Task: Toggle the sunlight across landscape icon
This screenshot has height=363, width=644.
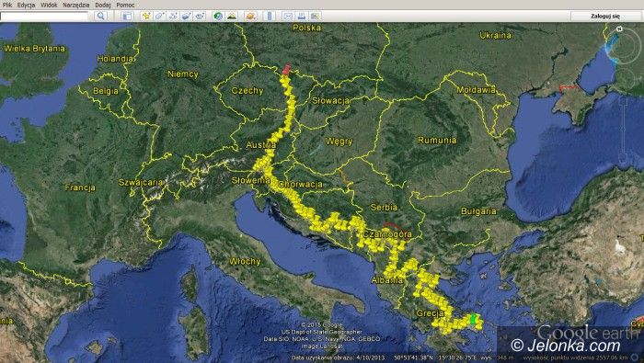Action: pos(232,16)
